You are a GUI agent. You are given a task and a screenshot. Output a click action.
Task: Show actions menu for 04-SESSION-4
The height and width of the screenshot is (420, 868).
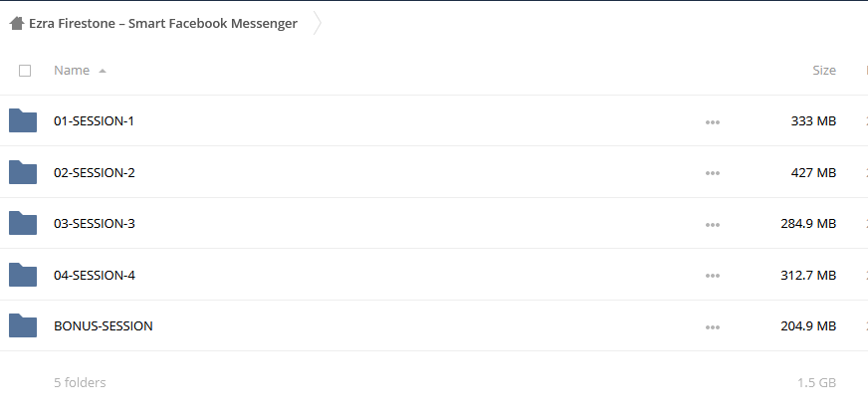[713, 276]
